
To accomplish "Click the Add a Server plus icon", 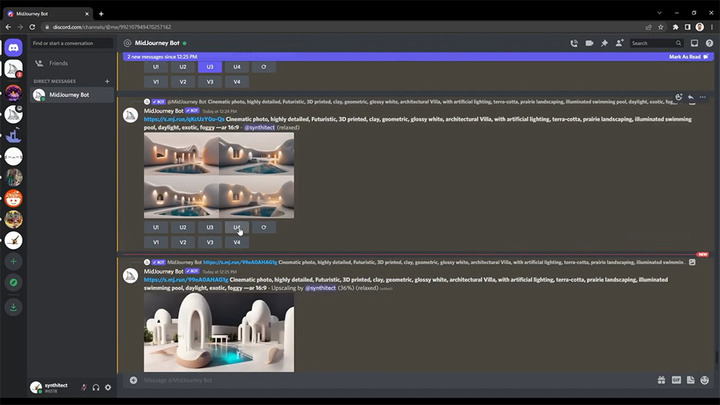I will click(14, 261).
